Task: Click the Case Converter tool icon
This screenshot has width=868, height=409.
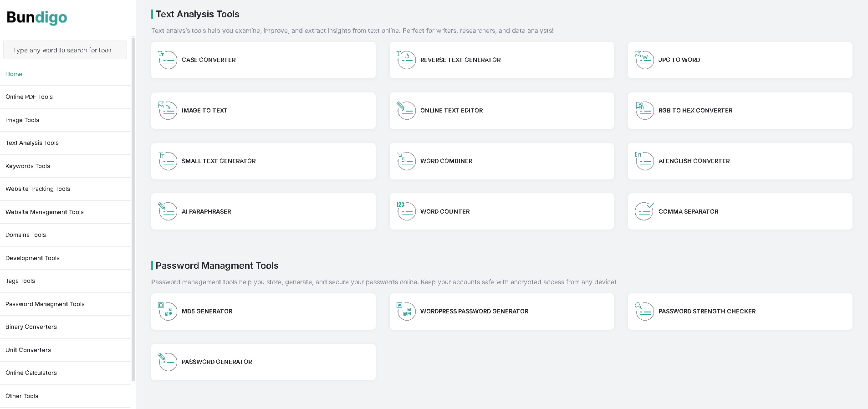Action: pos(168,60)
